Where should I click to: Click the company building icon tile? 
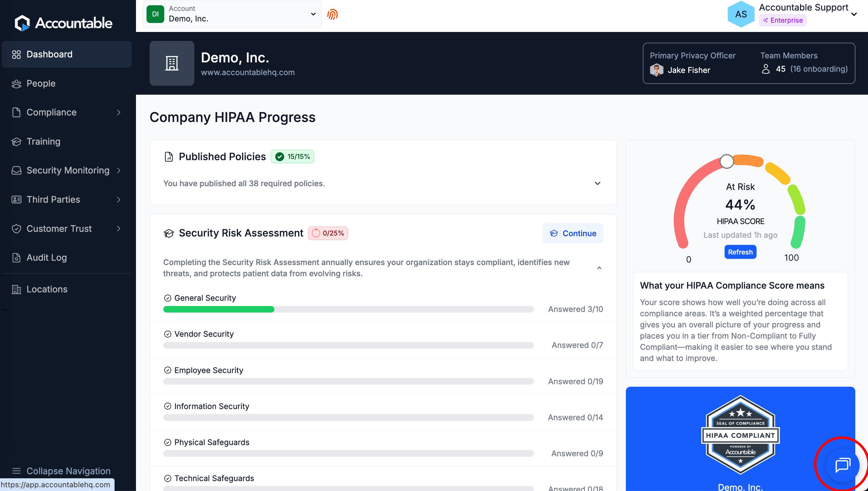pos(172,63)
